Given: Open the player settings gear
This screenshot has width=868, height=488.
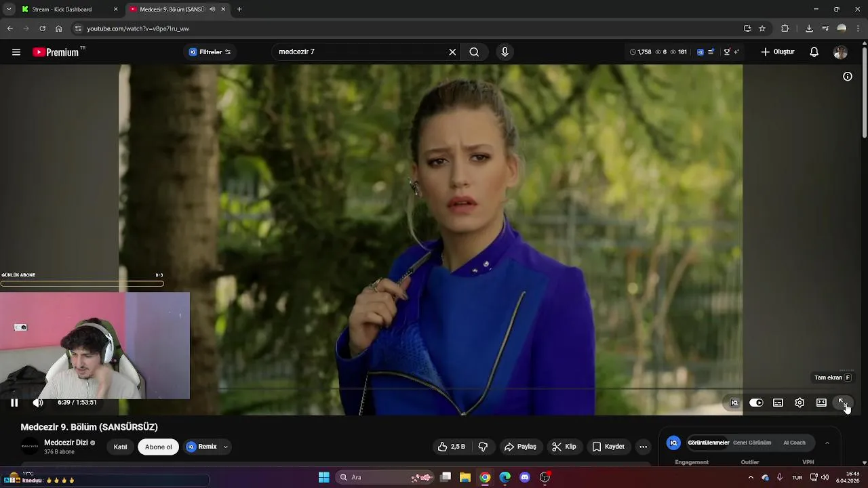Looking at the screenshot, I should (800, 403).
